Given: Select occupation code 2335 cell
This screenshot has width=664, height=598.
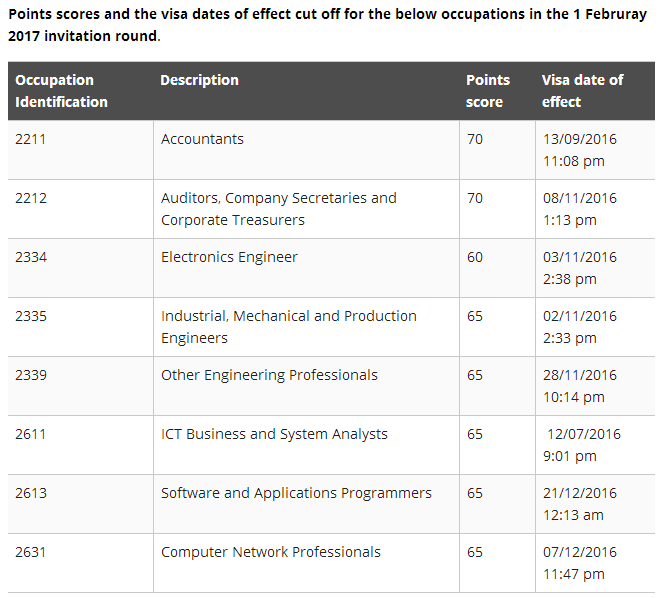Looking at the screenshot, I should click(31, 316).
